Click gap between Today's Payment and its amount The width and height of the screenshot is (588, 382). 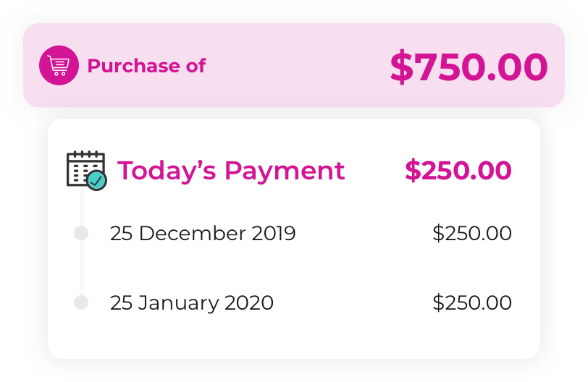coord(374,171)
